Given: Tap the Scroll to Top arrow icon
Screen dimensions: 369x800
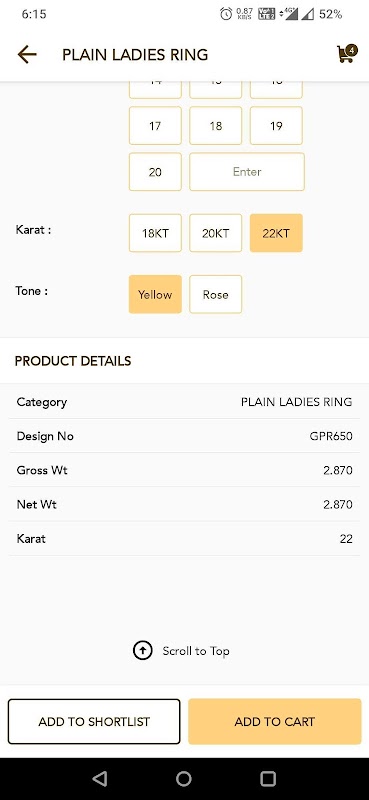Looking at the screenshot, I should pyautogui.click(x=142, y=651).
